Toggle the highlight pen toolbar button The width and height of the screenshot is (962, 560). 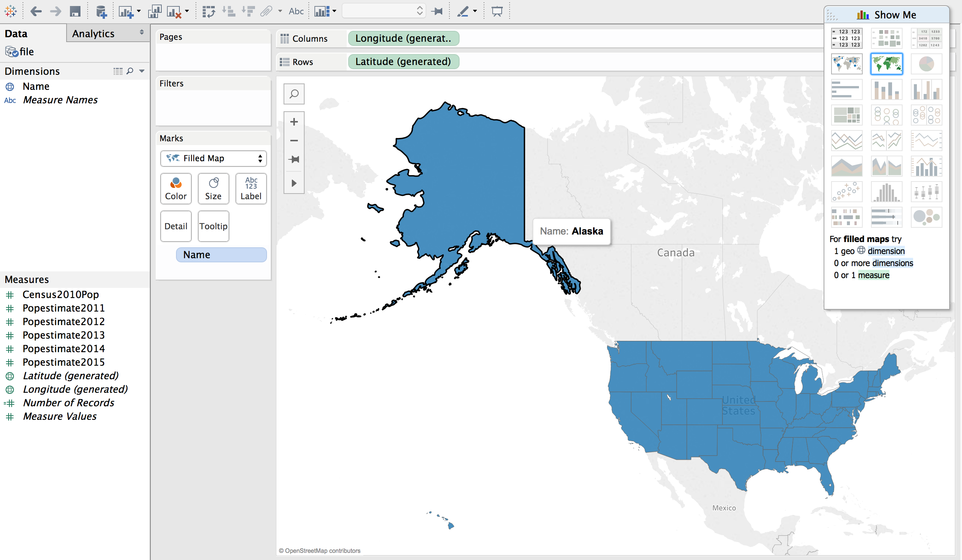coord(463,11)
